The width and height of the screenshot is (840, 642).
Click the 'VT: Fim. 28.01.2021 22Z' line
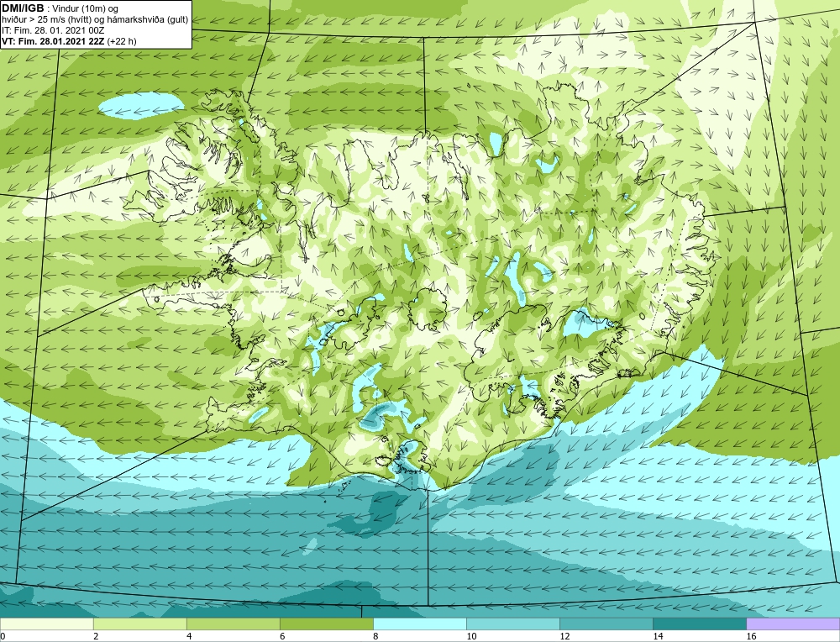53,41
